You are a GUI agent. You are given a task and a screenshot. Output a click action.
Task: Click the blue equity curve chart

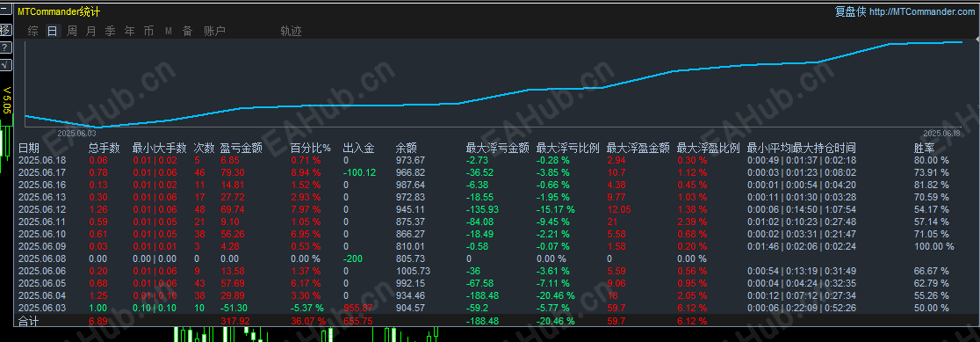[494, 84]
